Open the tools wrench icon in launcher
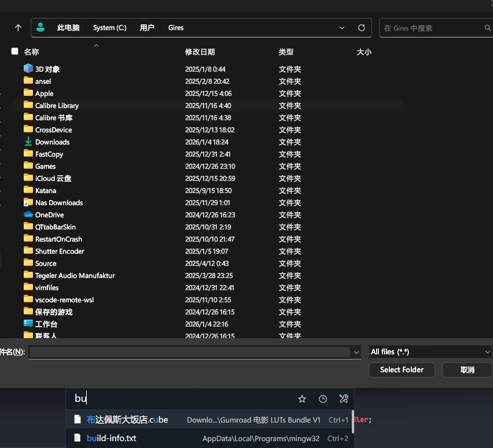The image size is (493, 448). click(344, 399)
